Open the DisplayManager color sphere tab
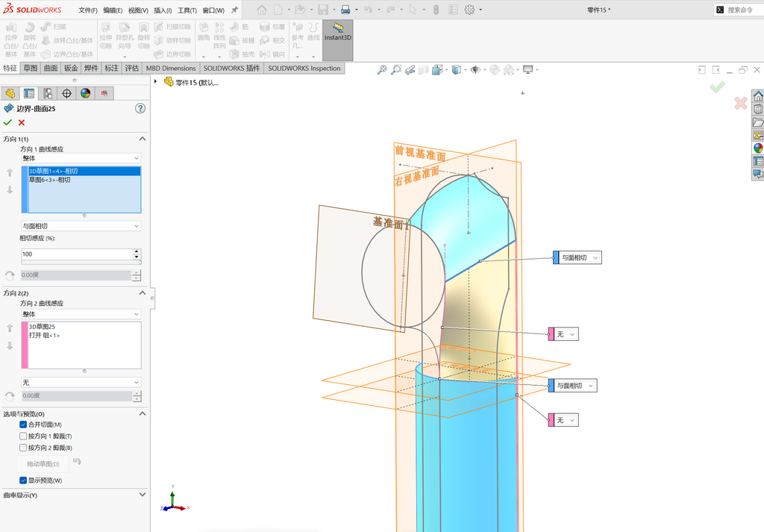Viewport: 764px width, 532px height. (x=86, y=93)
